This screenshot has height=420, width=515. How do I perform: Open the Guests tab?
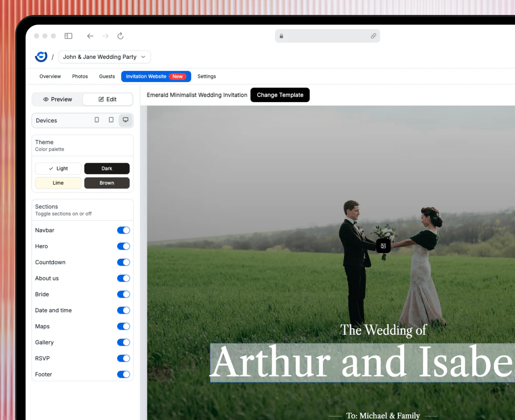[107, 76]
